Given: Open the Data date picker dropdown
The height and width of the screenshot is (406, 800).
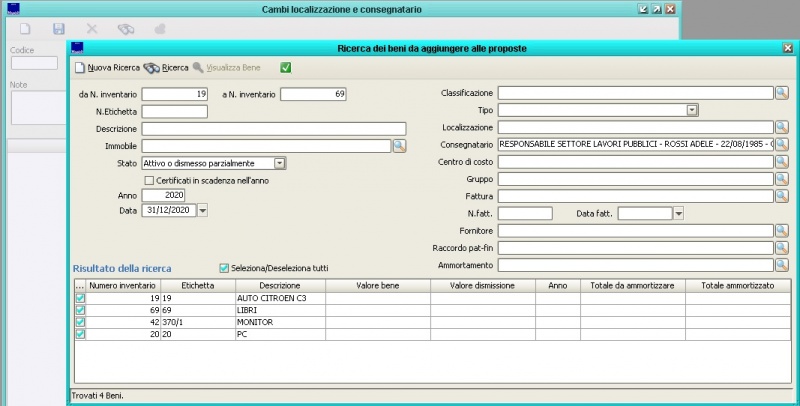Looking at the screenshot, I should coord(202,210).
